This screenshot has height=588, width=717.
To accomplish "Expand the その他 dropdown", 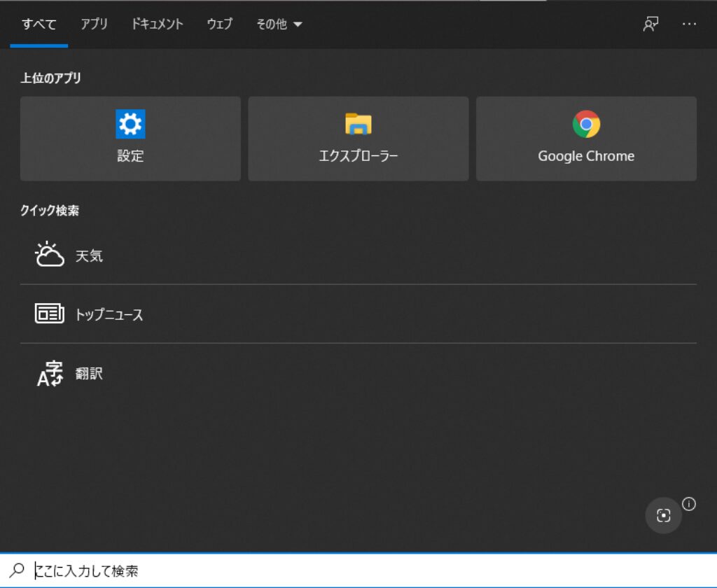I will tap(279, 24).
